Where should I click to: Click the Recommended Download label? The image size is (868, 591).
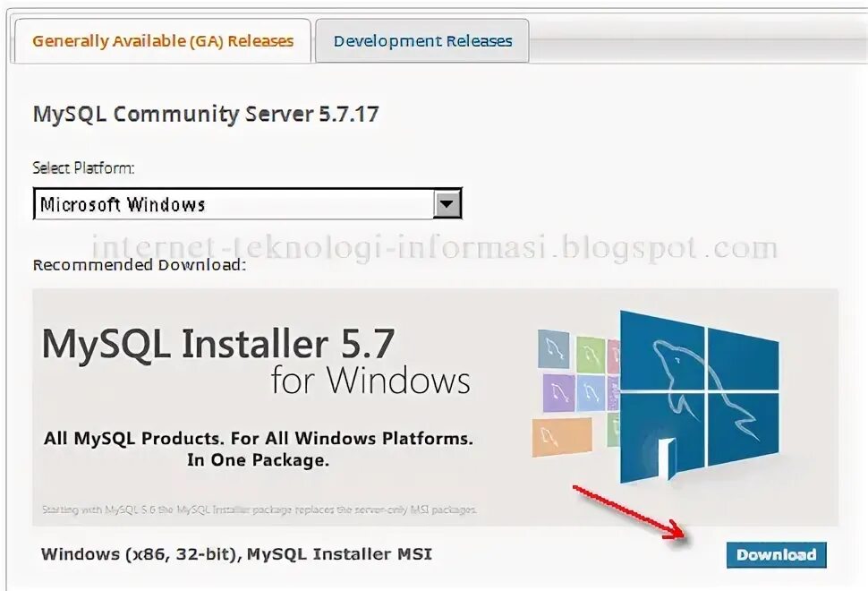click(140, 265)
